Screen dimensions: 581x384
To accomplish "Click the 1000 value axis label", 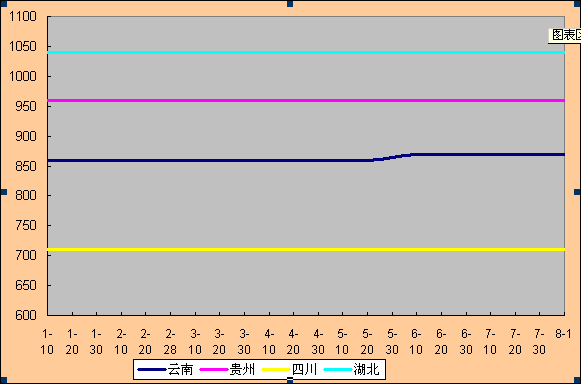I will tap(23, 76).
